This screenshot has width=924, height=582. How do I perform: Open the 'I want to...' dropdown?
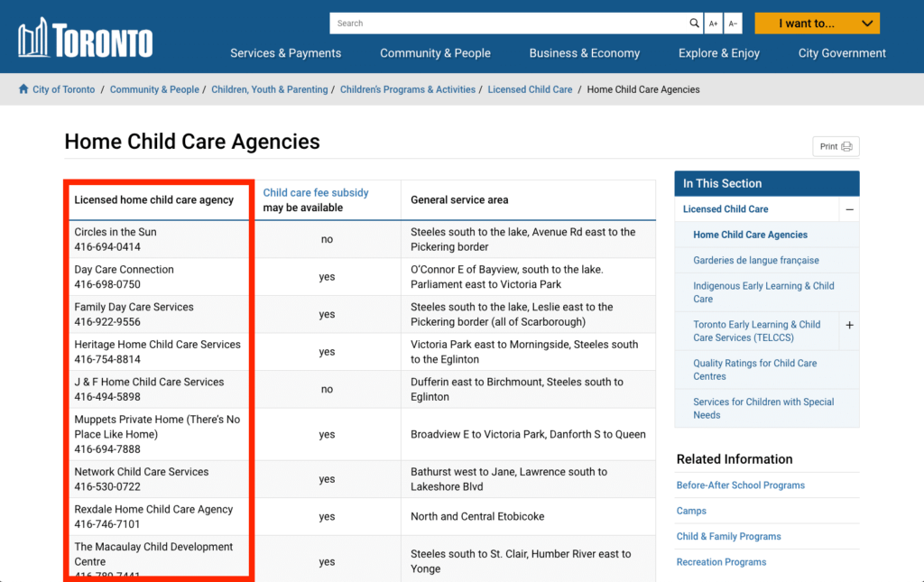tap(817, 23)
